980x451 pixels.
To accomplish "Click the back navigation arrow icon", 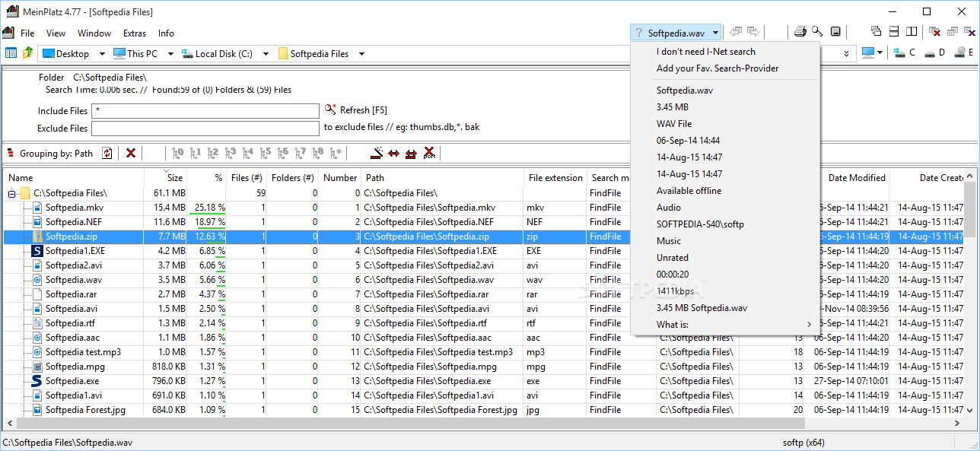I will (x=736, y=32).
